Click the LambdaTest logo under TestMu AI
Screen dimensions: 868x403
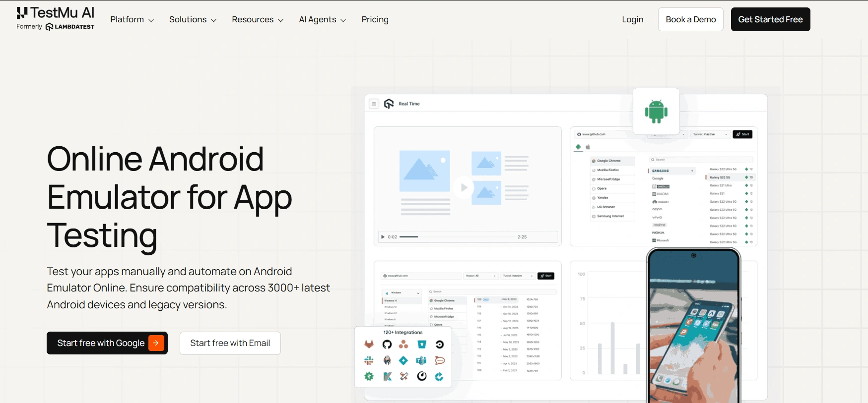click(x=69, y=27)
